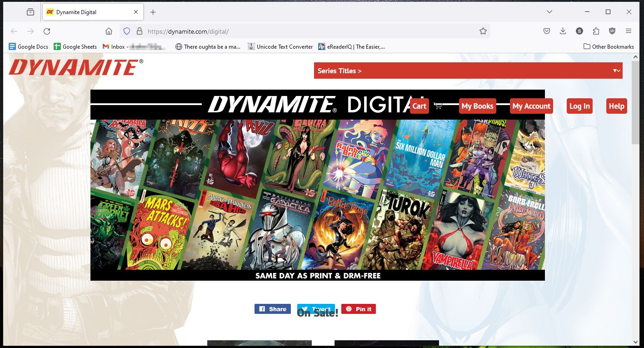This screenshot has width=644, height=348.
Task: Click the browser Forward arrow
Action: coord(30,31)
